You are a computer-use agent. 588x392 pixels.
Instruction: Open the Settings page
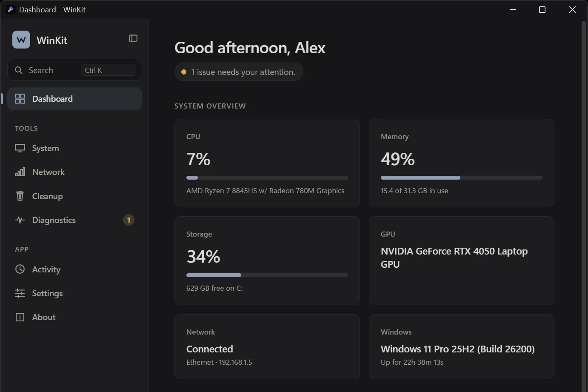click(x=75, y=293)
